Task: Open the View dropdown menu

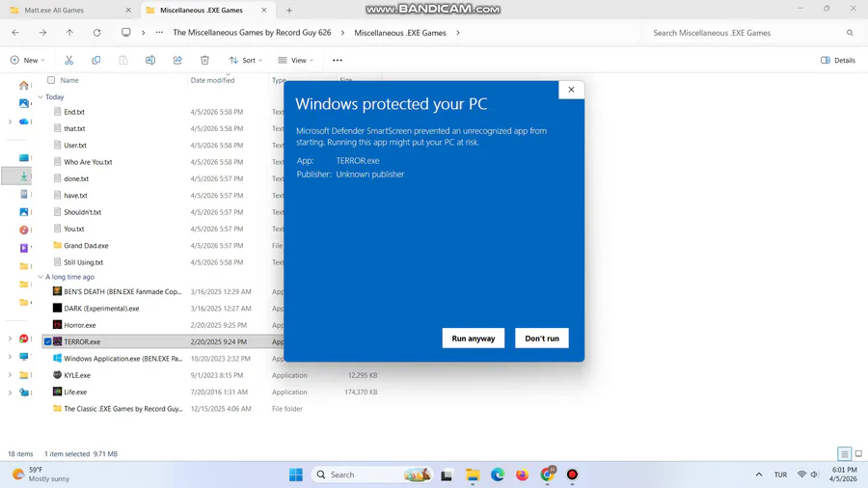Action: click(296, 61)
